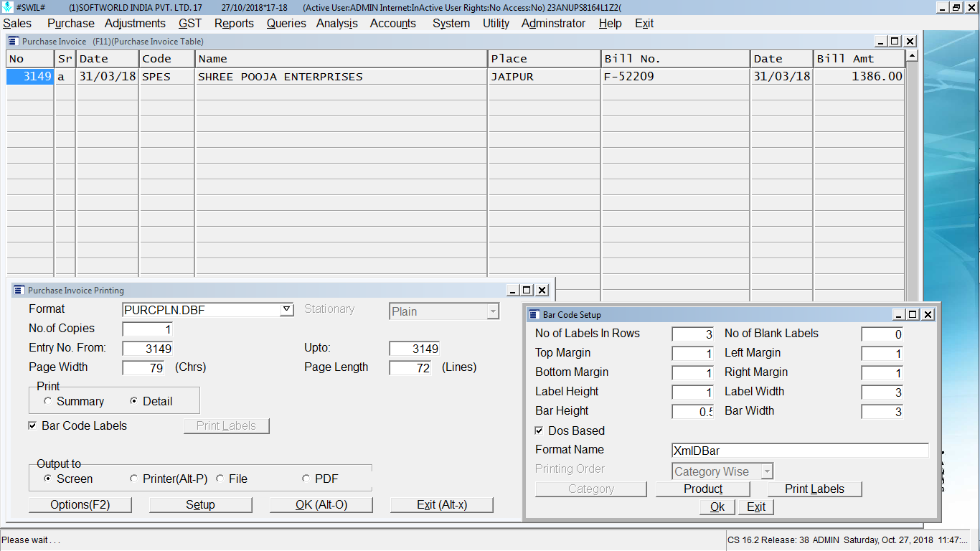Click the Format Name field XmlDBar

click(800, 451)
